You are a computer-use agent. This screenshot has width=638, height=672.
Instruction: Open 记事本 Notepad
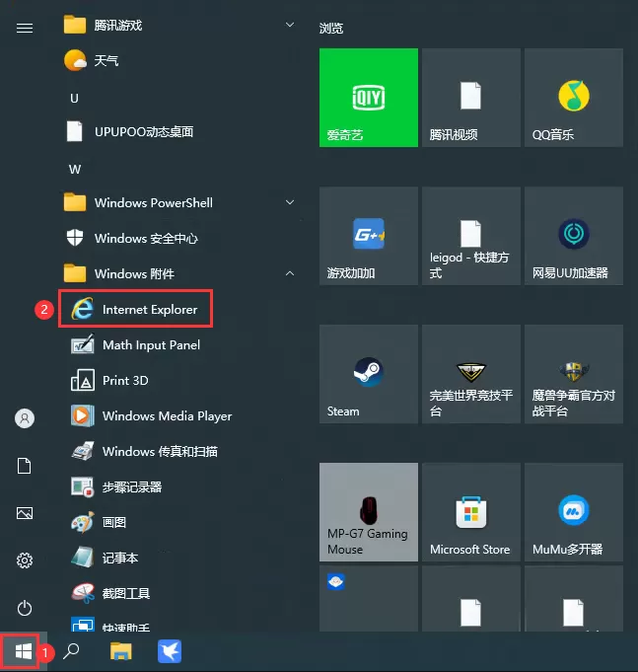[x=179, y=558]
